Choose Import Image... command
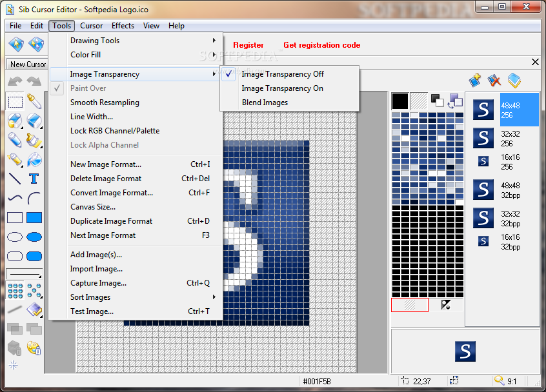Viewport: 546px width, 392px height. (136, 269)
